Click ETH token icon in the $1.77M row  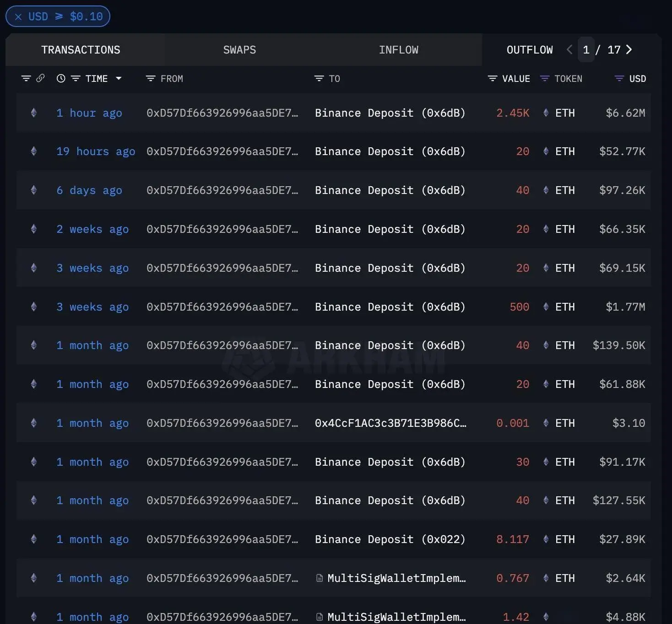(546, 307)
